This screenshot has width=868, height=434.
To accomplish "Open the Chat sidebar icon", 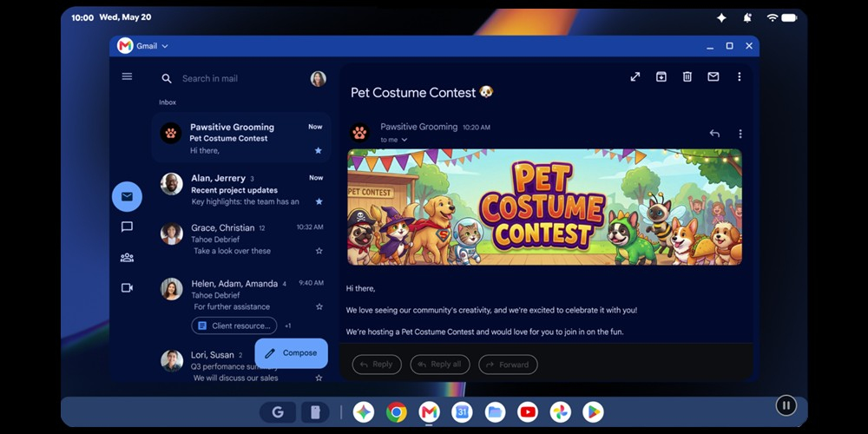I will click(x=127, y=227).
